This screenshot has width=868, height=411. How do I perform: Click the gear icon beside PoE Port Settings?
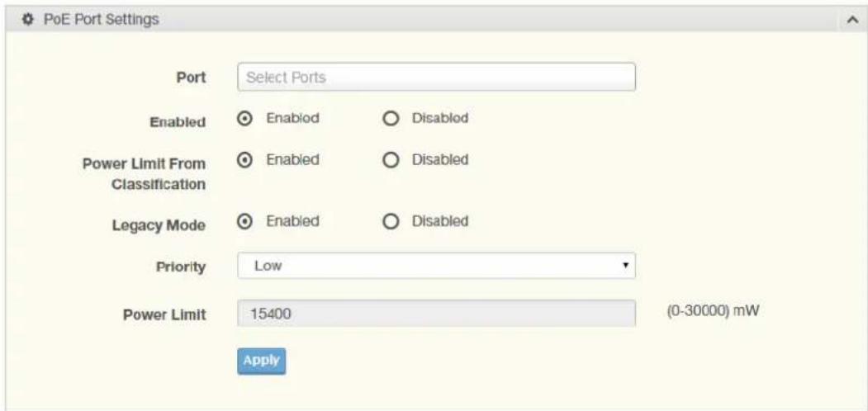[x=25, y=19]
